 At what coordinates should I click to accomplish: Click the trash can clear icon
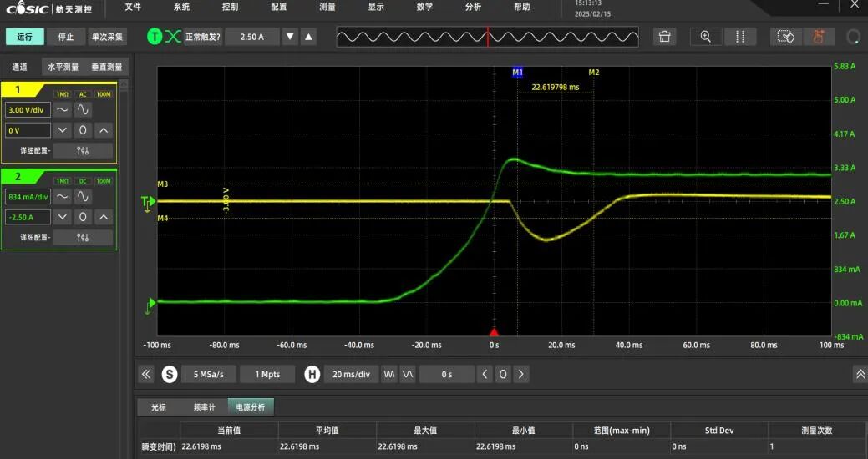pyautogui.click(x=665, y=37)
